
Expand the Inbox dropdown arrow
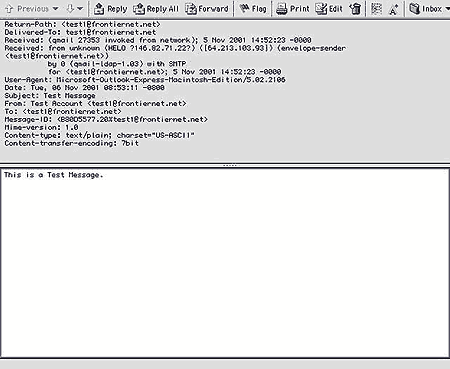tap(447, 9)
